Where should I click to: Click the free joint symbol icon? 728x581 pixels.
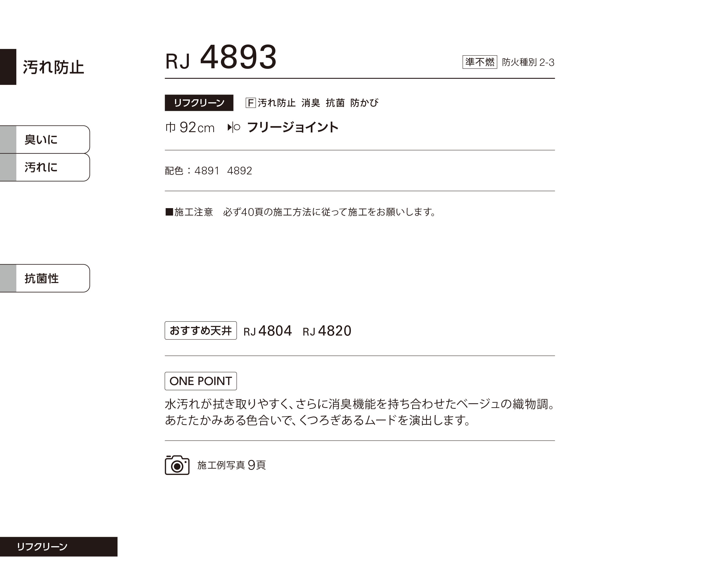click(x=234, y=127)
